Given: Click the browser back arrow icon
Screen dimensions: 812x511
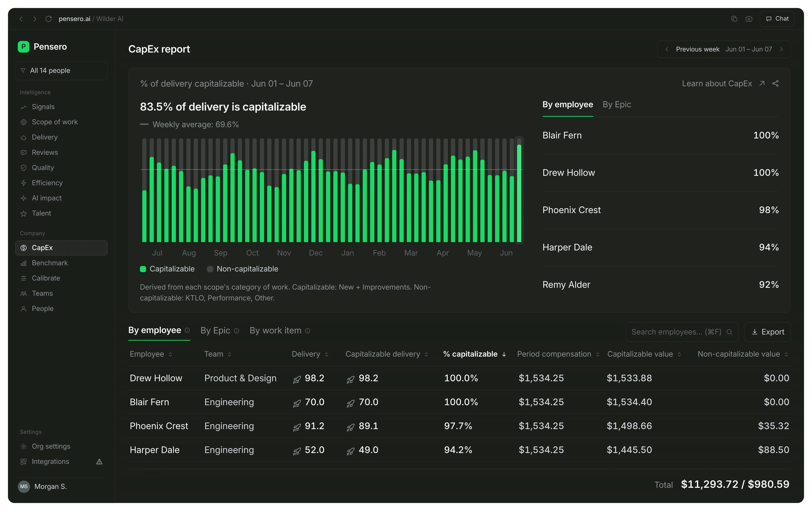Looking at the screenshot, I should 21,19.
